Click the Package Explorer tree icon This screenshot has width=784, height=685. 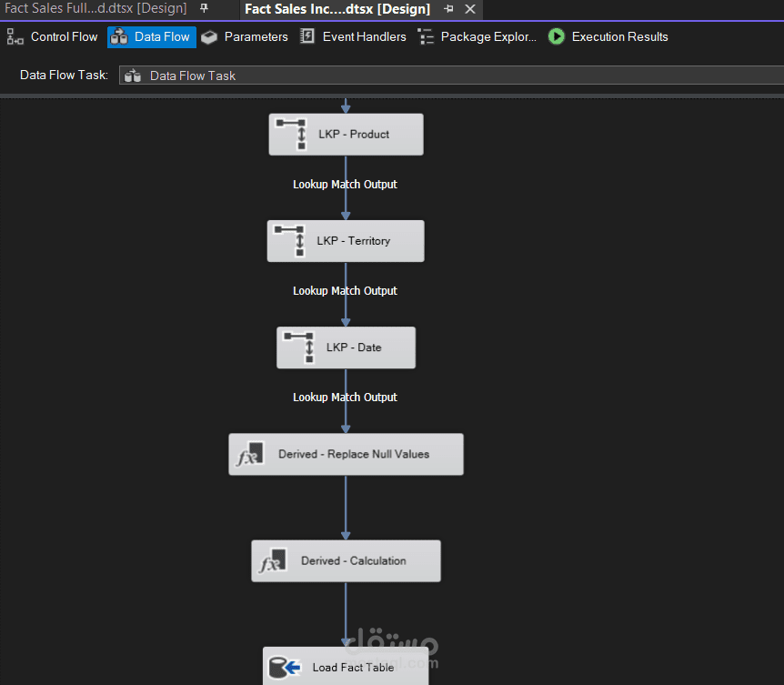pos(426,37)
